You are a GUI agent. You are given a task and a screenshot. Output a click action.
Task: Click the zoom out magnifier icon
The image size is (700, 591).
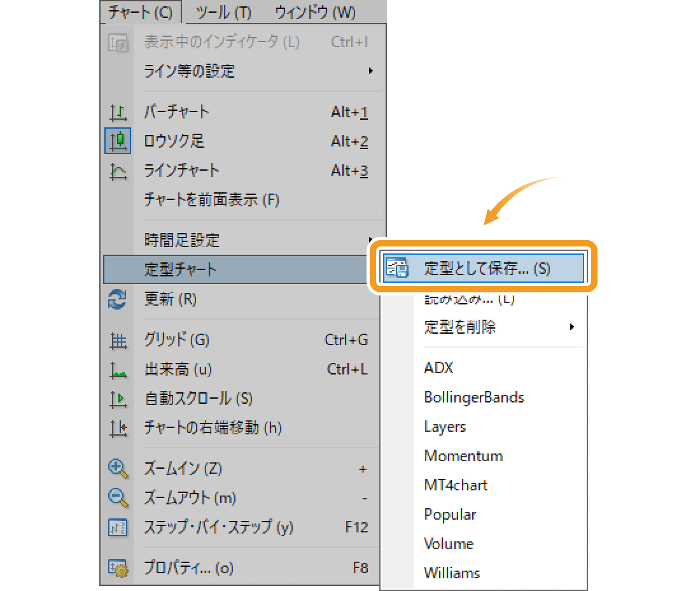(x=118, y=498)
